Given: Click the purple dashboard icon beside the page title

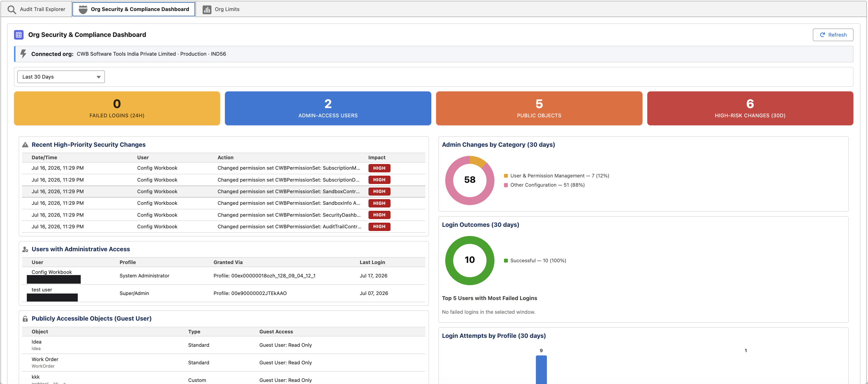Looking at the screenshot, I should [19, 35].
